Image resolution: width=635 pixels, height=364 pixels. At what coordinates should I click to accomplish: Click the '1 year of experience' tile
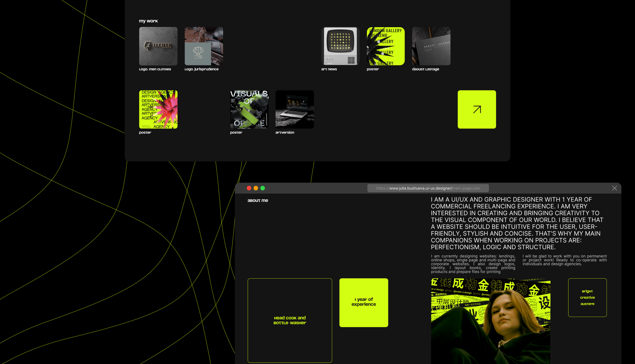click(363, 302)
